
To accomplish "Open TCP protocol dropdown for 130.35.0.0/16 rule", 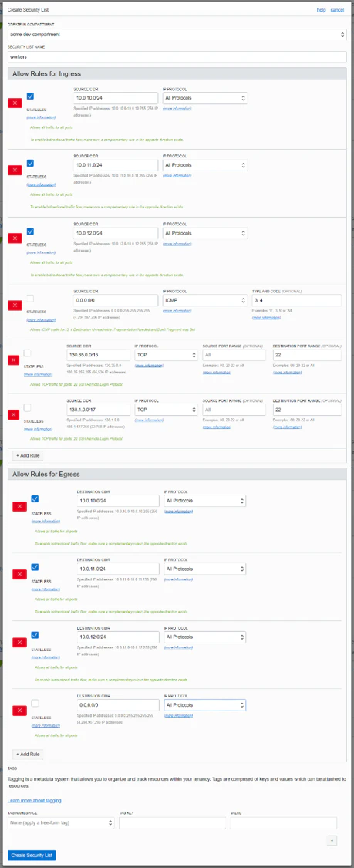I will coord(166,355).
